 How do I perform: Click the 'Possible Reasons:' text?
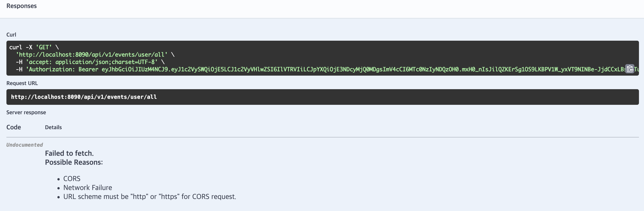tap(74, 162)
